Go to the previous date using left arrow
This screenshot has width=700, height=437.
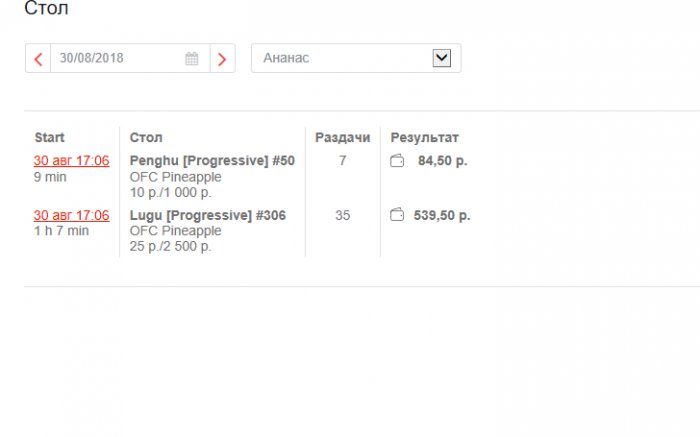(x=38, y=59)
